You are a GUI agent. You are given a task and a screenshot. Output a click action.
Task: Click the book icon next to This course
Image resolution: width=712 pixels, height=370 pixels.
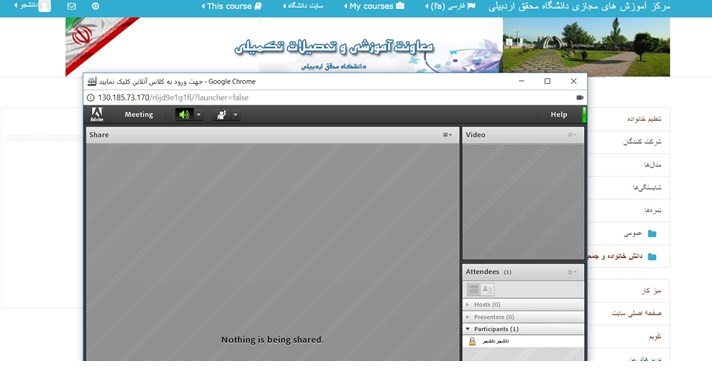(258, 6)
